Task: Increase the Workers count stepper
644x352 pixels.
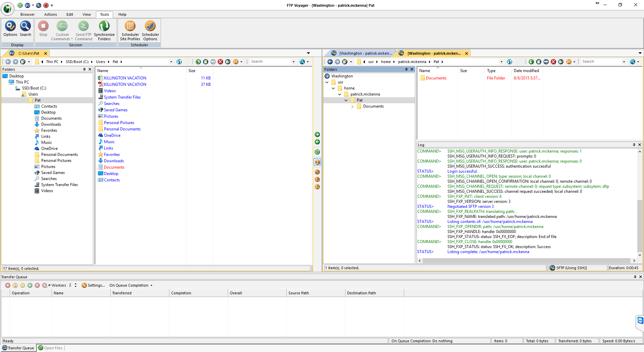Action: (x=76, y=284)
